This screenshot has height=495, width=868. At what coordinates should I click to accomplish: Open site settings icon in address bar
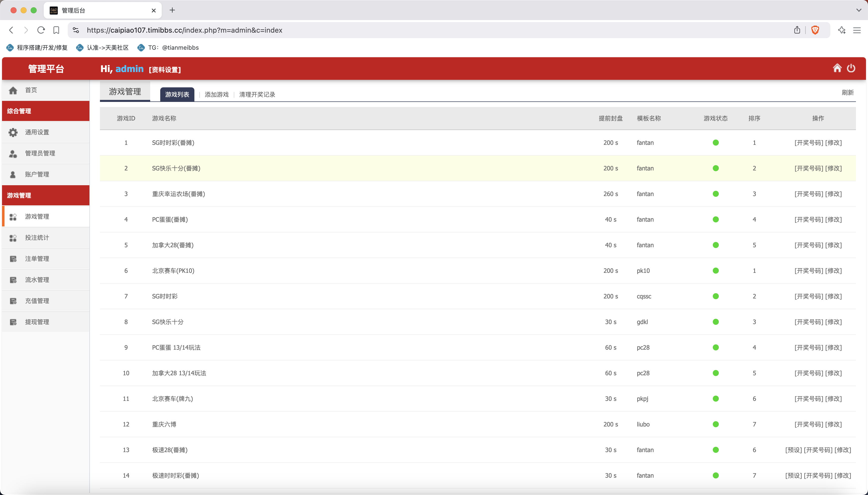[x=76, y=30]
